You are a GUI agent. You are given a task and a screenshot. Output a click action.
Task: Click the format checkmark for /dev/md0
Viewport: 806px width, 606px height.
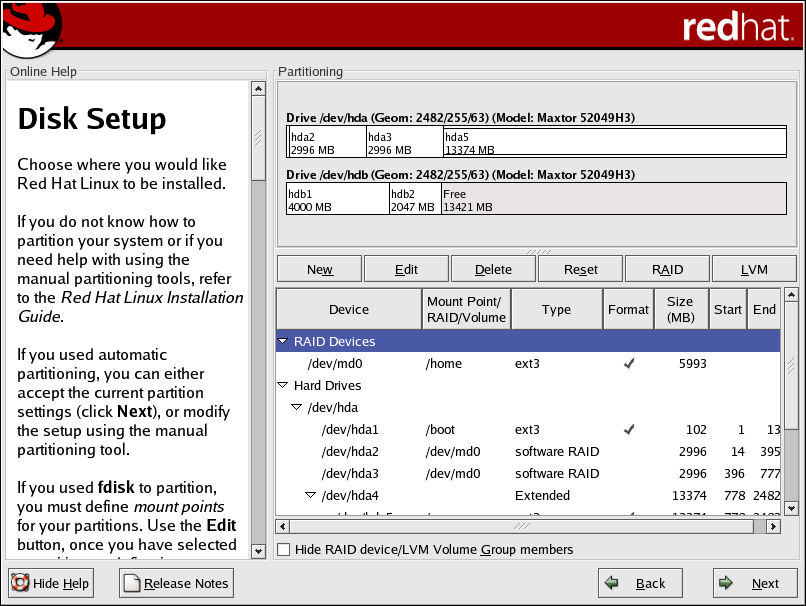pyautogui.click(x=628, y=364)
